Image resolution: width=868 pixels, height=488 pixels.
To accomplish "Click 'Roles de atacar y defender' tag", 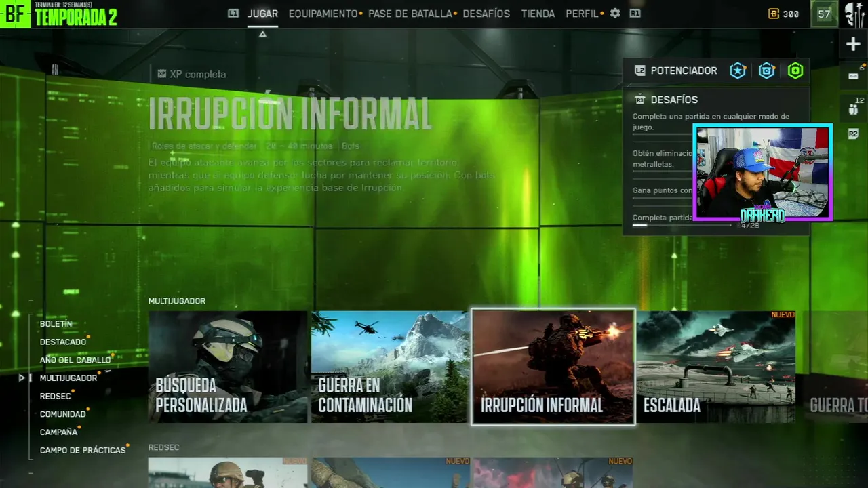I will 205,146.
